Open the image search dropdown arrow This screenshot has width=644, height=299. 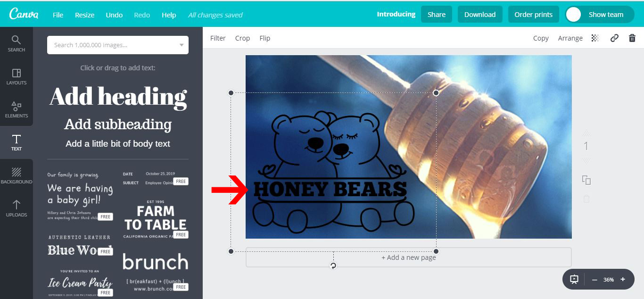(x=182, y=45)
